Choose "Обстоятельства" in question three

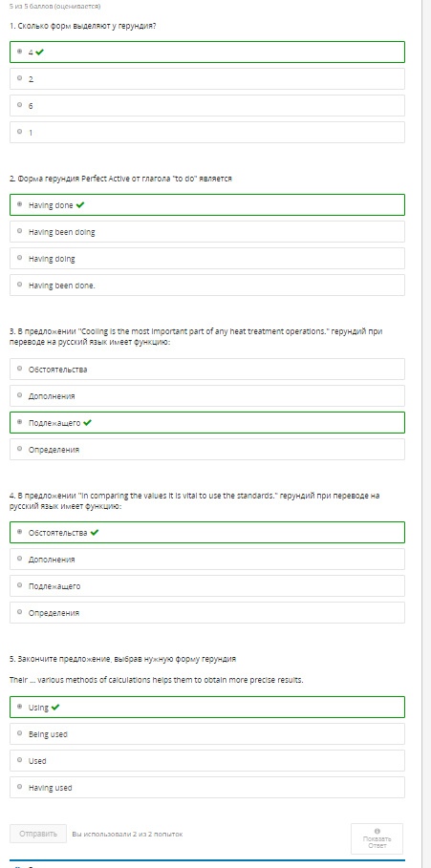pyautogui.click(x=207, y=369)
